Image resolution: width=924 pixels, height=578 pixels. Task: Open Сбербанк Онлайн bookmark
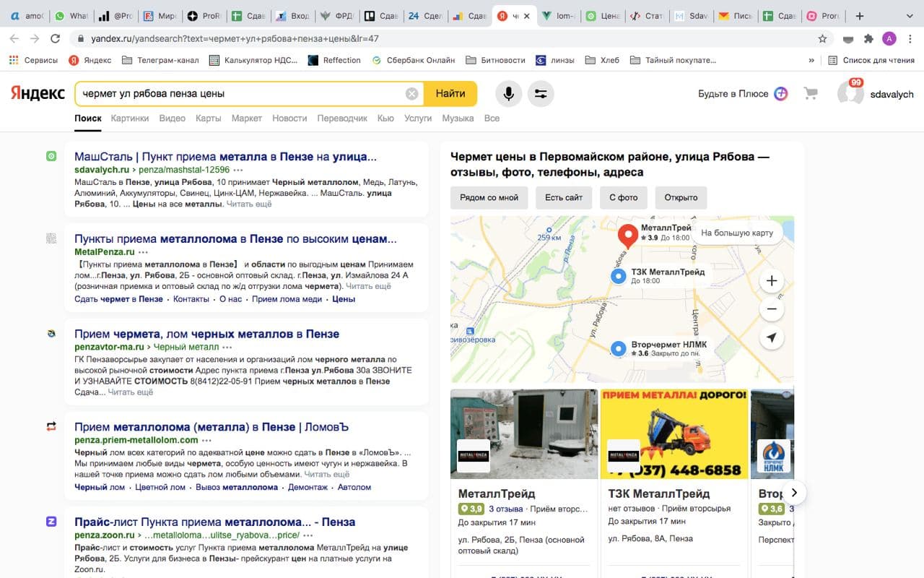414,60
